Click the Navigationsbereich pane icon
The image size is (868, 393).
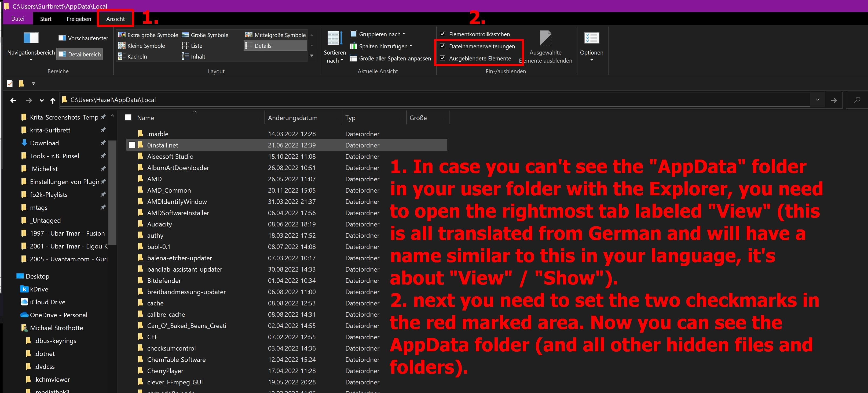(x=31, y=38)
